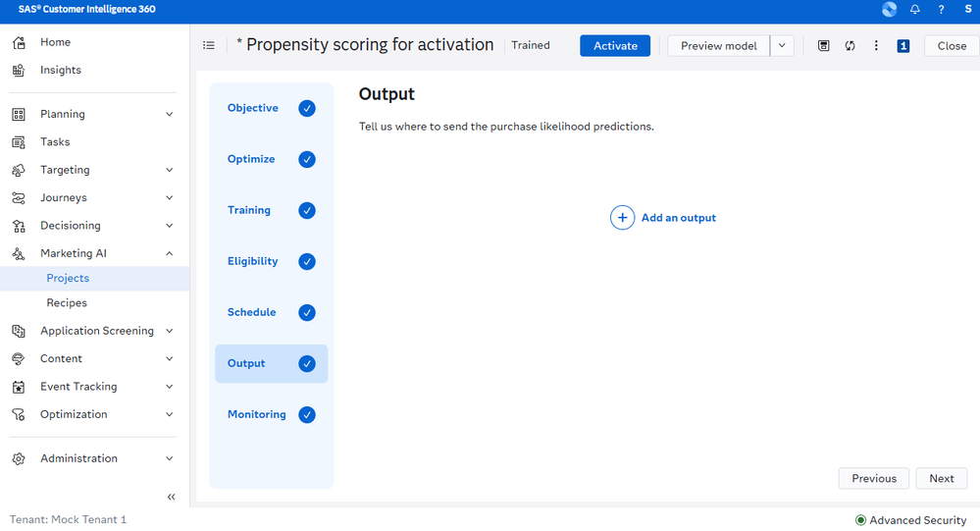Image resolution: width=980 pixels, height=531 pixels.
Task: Expand the Decisioning menu chevron
Action: [x=170, y=226]
